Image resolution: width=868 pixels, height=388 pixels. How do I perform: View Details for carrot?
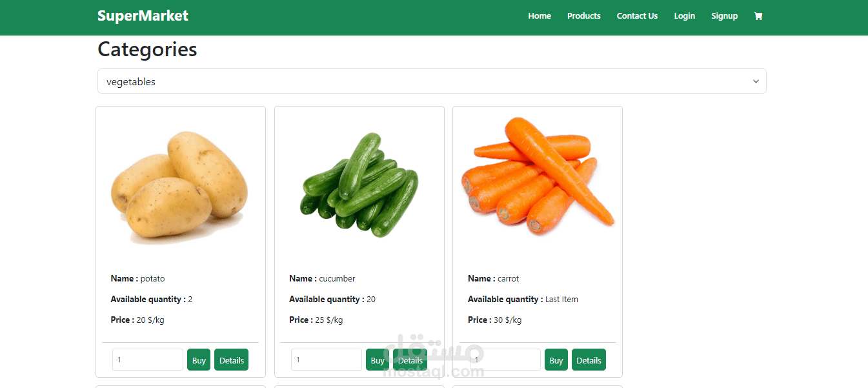[589, 360]
